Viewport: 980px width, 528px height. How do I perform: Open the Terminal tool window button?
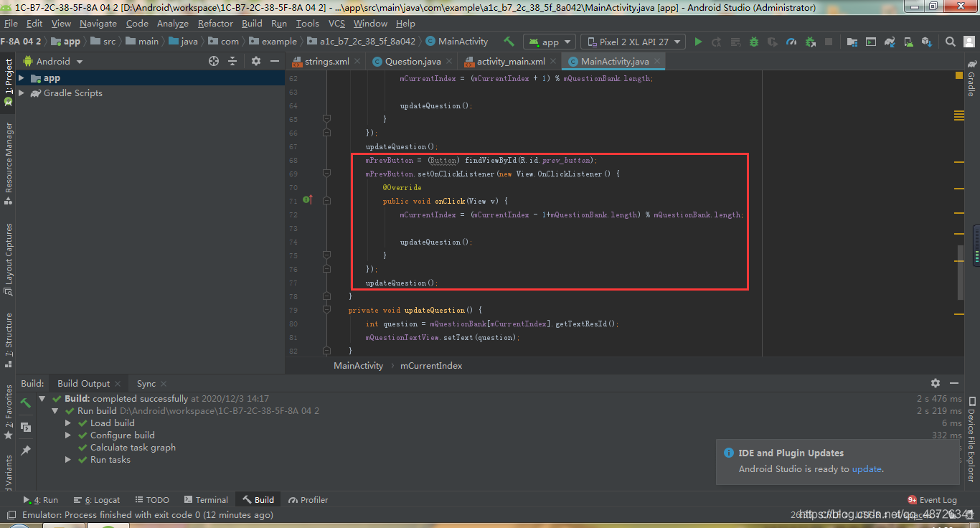tap(206, 500)
